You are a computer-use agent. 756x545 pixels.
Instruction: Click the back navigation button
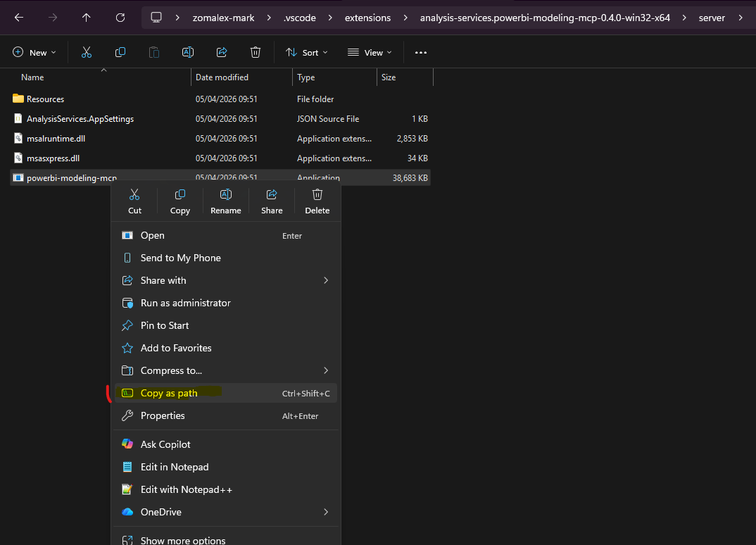point(18,17)
